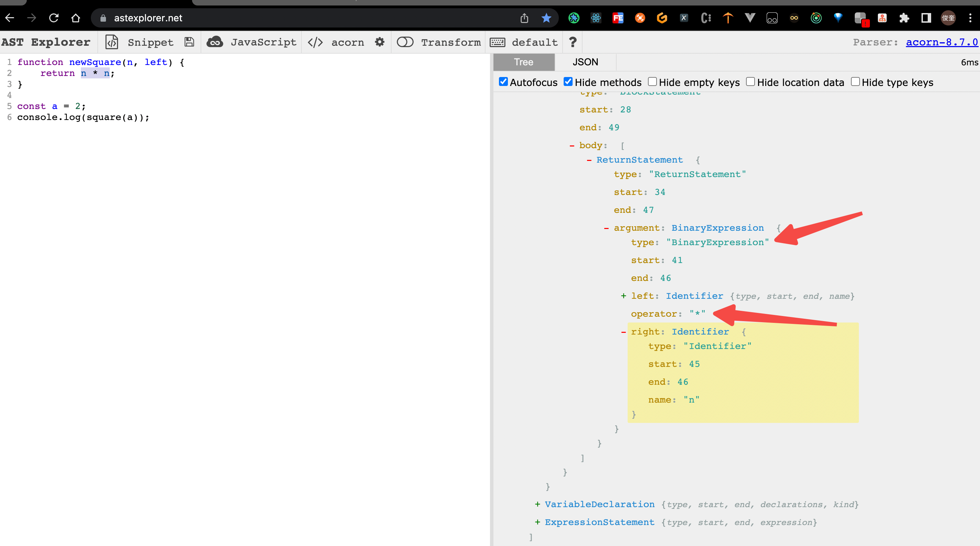Image resolution: width=980 pixels, height=546 pixels.
Task: Check the Hide empty keys box
Action: [652, 82]
